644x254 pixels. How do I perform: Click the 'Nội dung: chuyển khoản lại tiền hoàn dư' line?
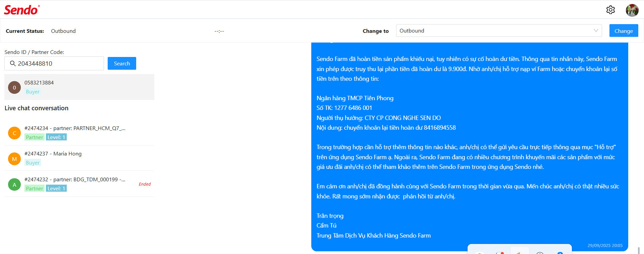click(386, 127)
